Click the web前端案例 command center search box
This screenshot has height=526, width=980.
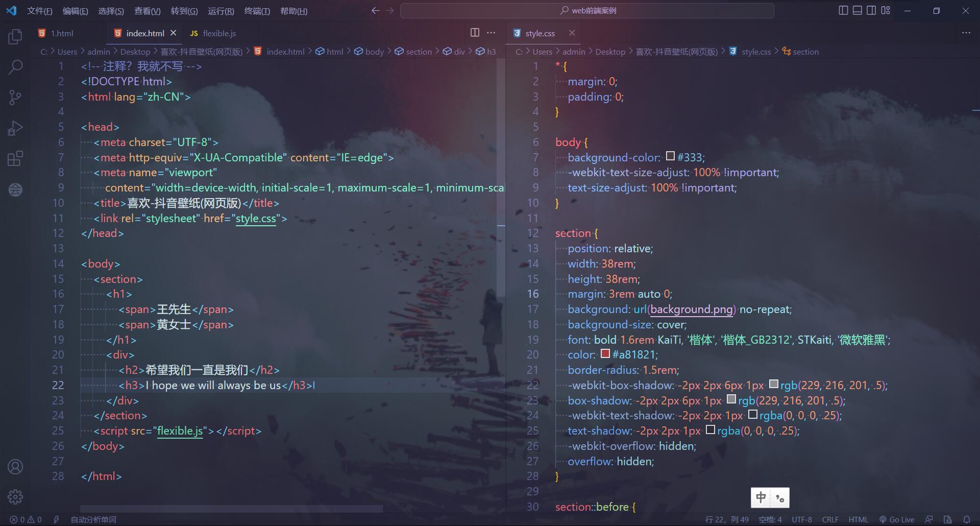pyautogui.click(x=587, y=10)
